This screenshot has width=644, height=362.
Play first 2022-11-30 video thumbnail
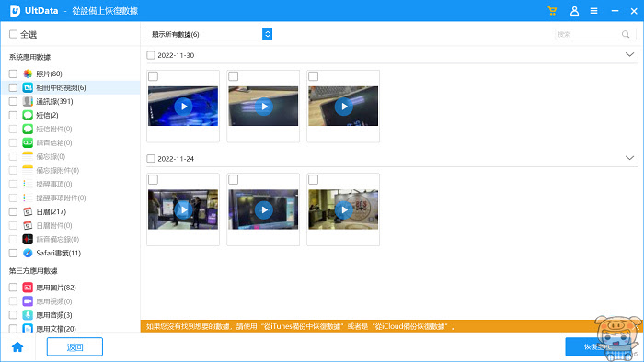183,107
